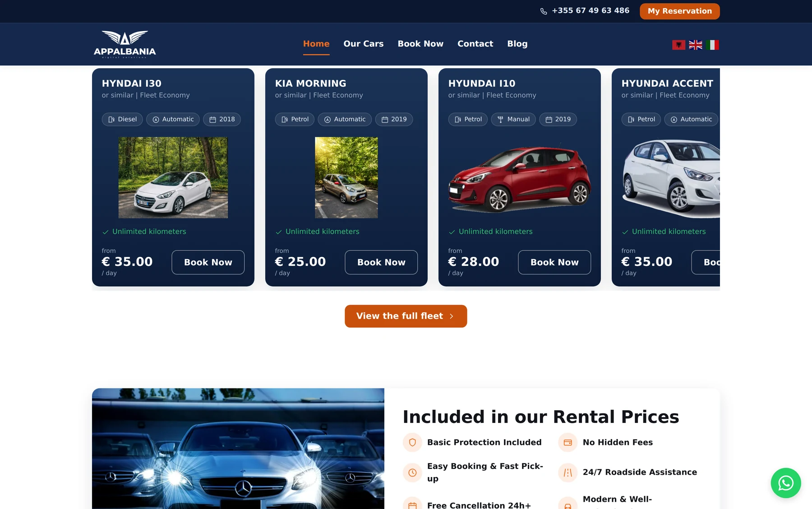812x509 pixels.
Task: Open the Blog page
Action: click(x=517, y=44)
